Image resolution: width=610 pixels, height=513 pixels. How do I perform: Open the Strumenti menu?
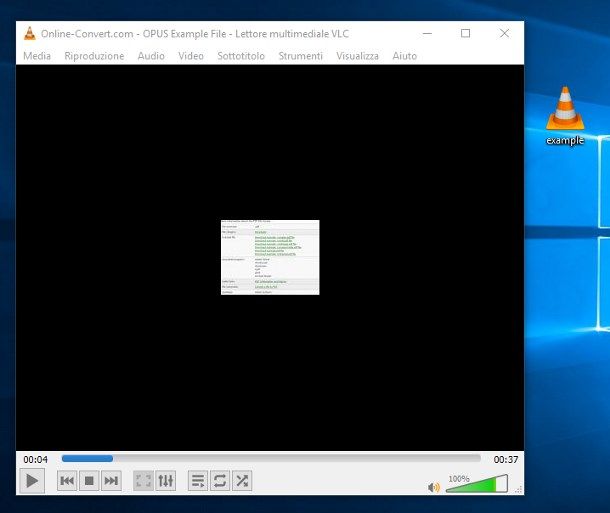tap(301, 56)
